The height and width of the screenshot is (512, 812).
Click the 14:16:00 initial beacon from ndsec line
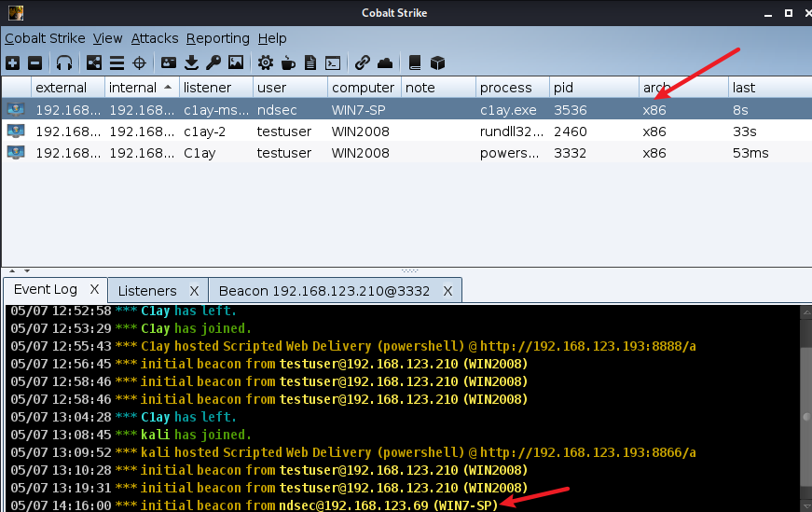tap(255, 505)
